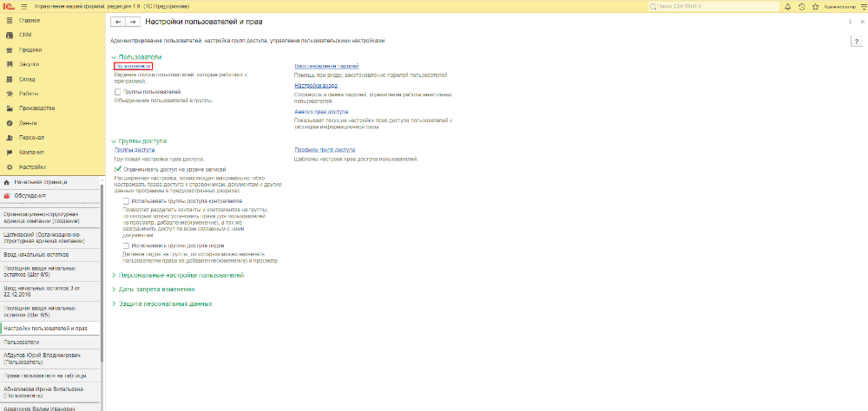Expand Даты запрета изменения section
This screenshot has width=868, height=411.
pos(153,290)
